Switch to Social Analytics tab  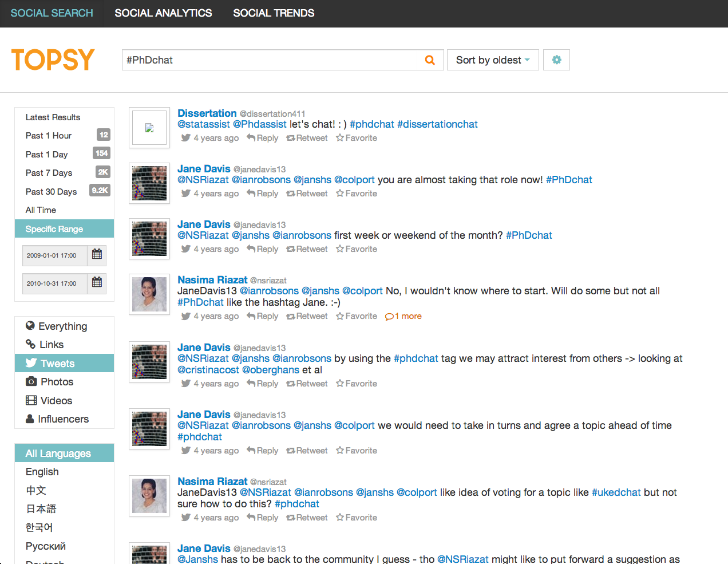[x=163, y=13]
